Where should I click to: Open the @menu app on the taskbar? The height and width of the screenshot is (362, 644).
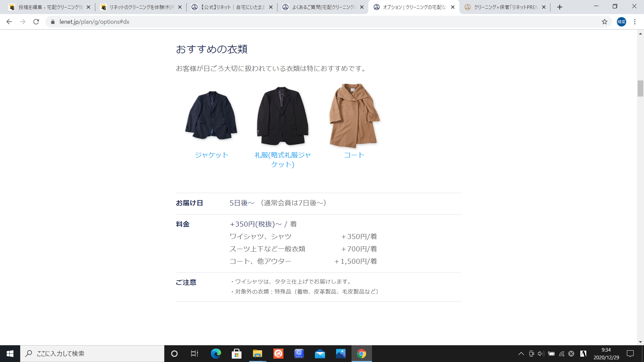(299, 354)
